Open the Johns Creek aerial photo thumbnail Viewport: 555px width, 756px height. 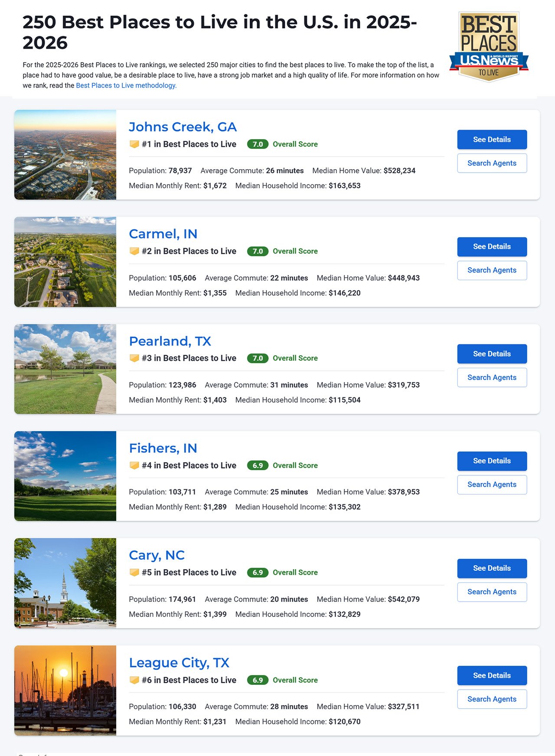pos(65,155)
